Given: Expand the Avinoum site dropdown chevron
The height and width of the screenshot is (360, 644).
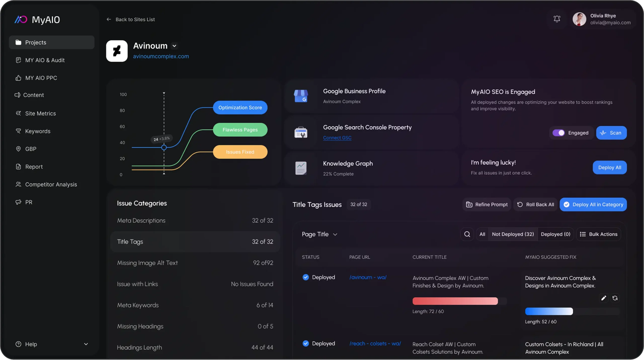Looking at the screenshot, I should point(174,46).
